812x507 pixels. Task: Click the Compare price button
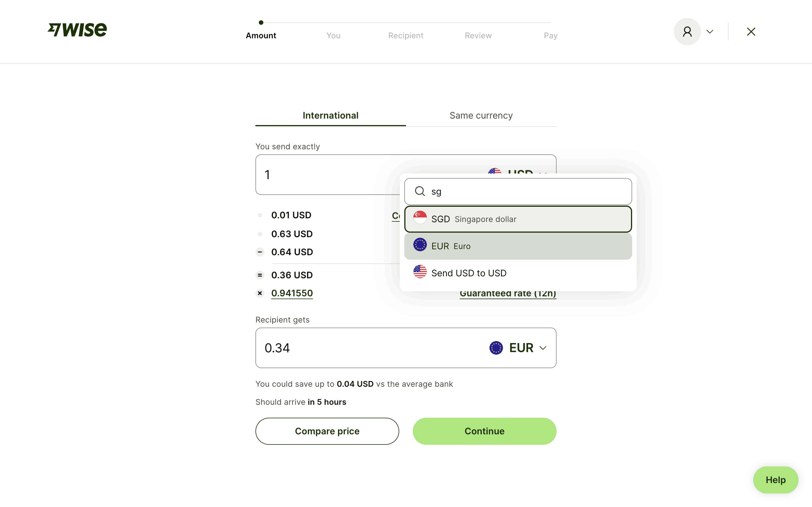(x=327, y=431)
